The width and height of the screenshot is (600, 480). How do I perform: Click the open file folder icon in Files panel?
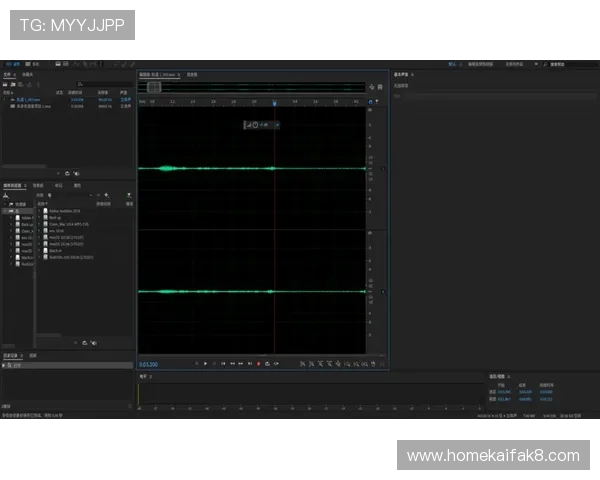tap(6, 84)
